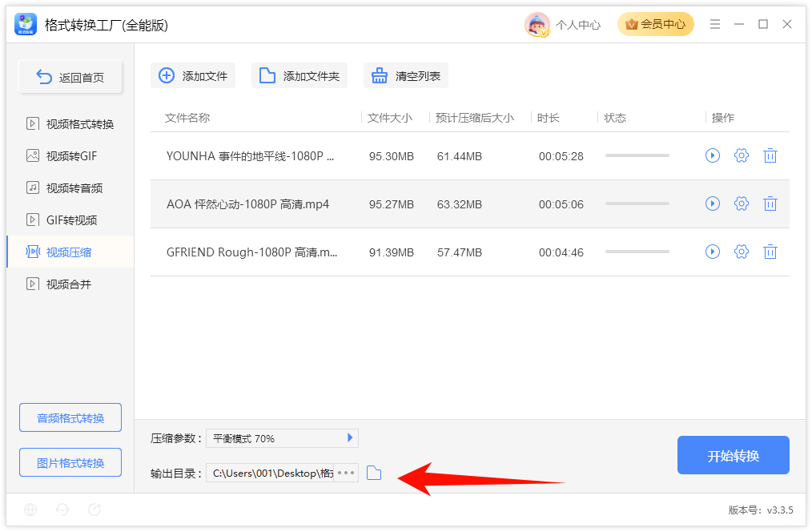812x532 pixels.
Task: Start conversion with the 开始转换 button
Action: tap(733, 455)
